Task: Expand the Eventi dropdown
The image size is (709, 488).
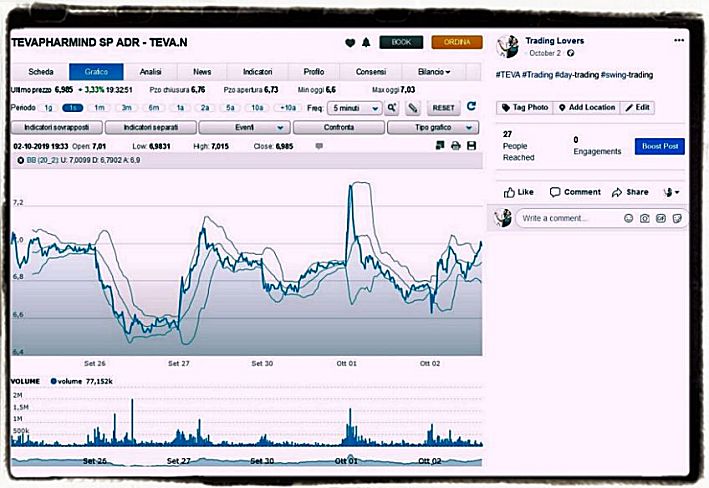Action: coord(244,128)
